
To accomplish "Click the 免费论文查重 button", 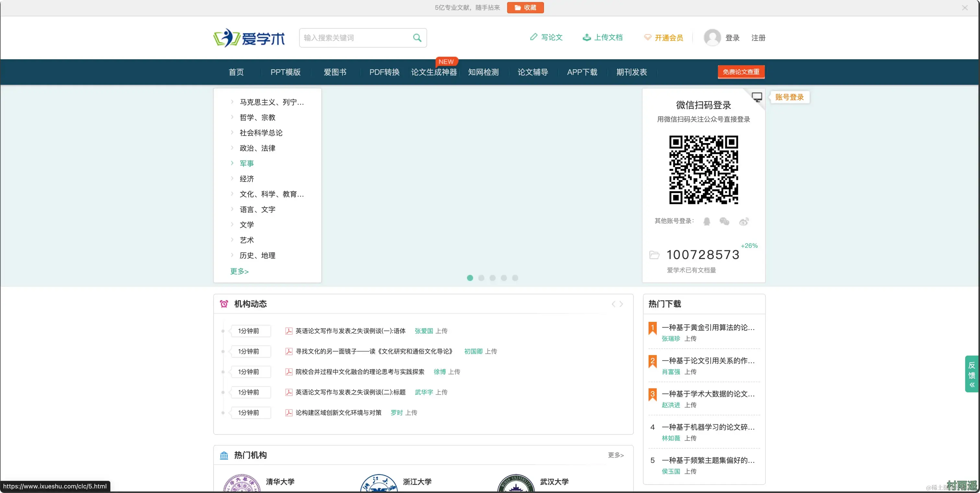I will tap(741, 72).
